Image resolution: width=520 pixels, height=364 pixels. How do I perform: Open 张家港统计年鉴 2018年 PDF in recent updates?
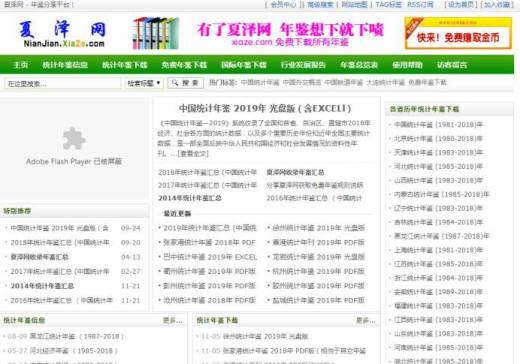209,242
